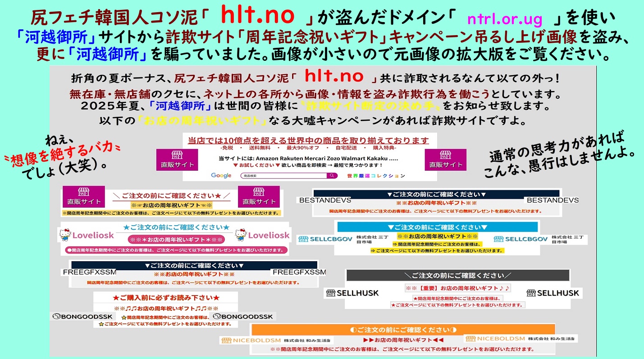Click the magenta ntrl.or.ug domain text
This screenshot has height=359, width=644.
point(498,19)
